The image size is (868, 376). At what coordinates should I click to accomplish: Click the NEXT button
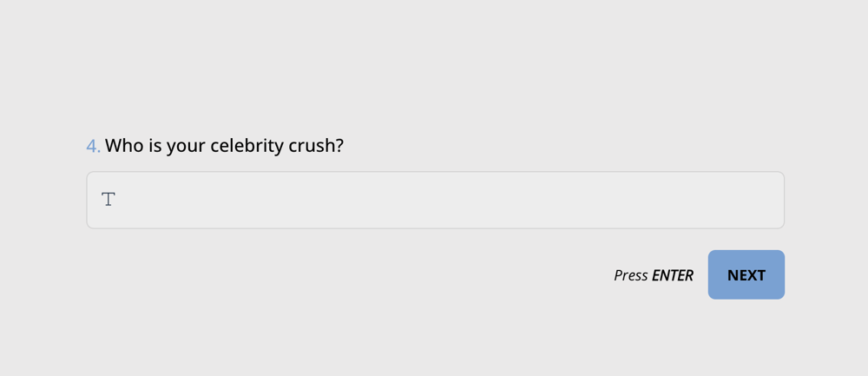[x=746, y=275]
